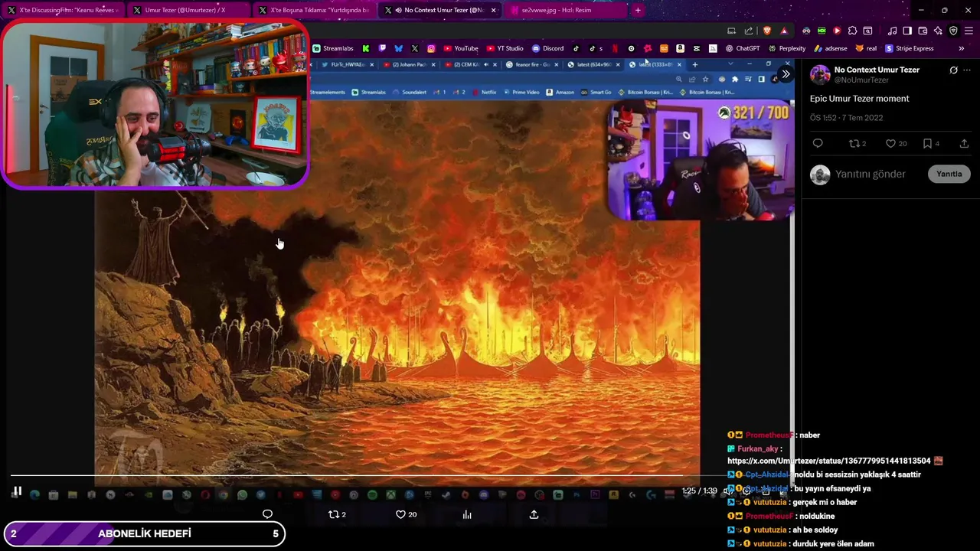Collapse the tweet sidebar with double-arrow button
This screenshot has width=980, height=551.
[x=786, y=74]
